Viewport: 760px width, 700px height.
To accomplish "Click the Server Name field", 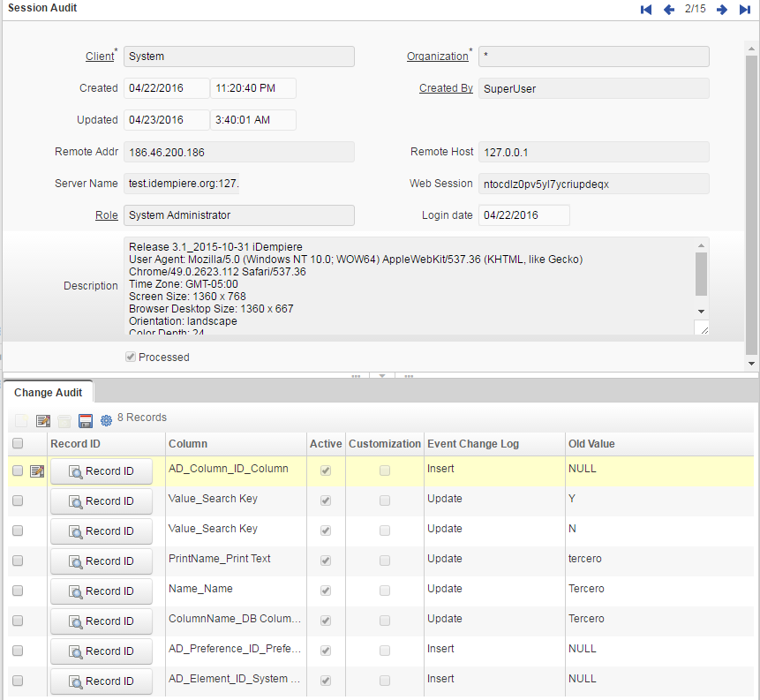I will pos(182,184).
